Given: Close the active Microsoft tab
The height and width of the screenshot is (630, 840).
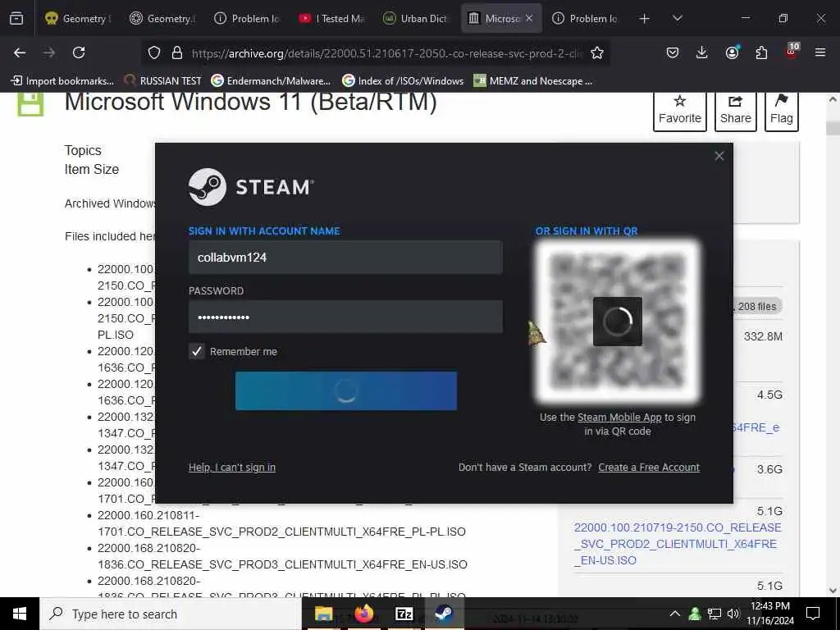Looking at the screenshot, I should [x=529, y=18].
